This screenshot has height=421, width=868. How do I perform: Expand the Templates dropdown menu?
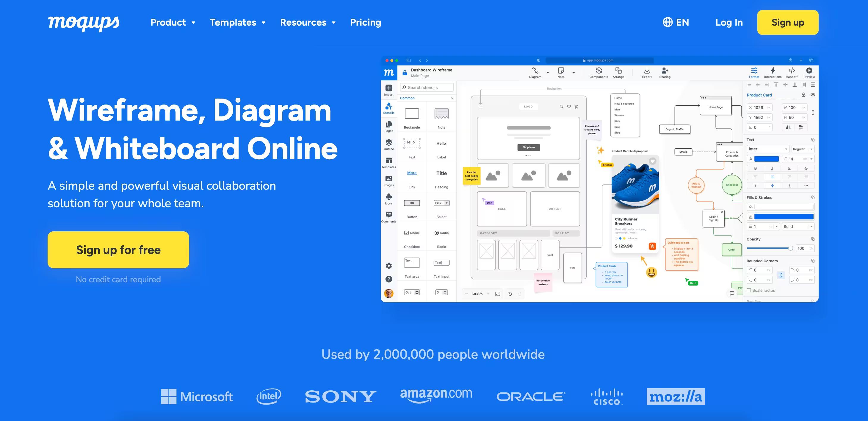(238, 22)
